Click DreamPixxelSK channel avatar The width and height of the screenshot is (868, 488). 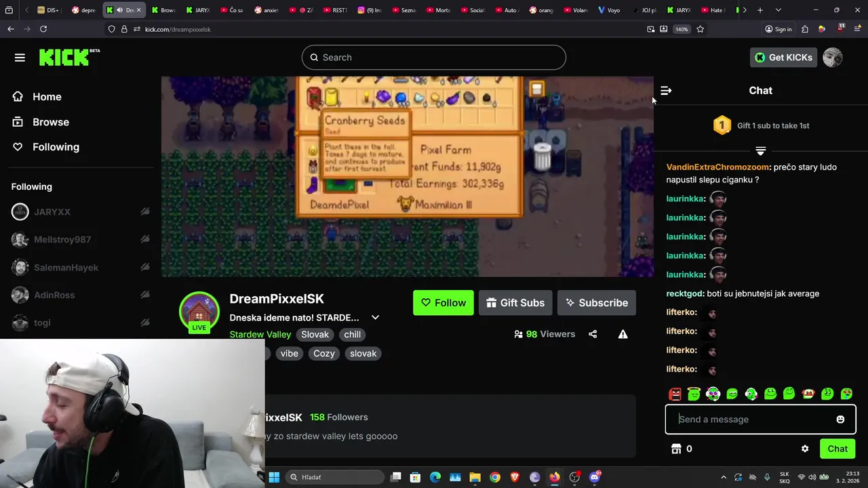click(x=199, y=312)
